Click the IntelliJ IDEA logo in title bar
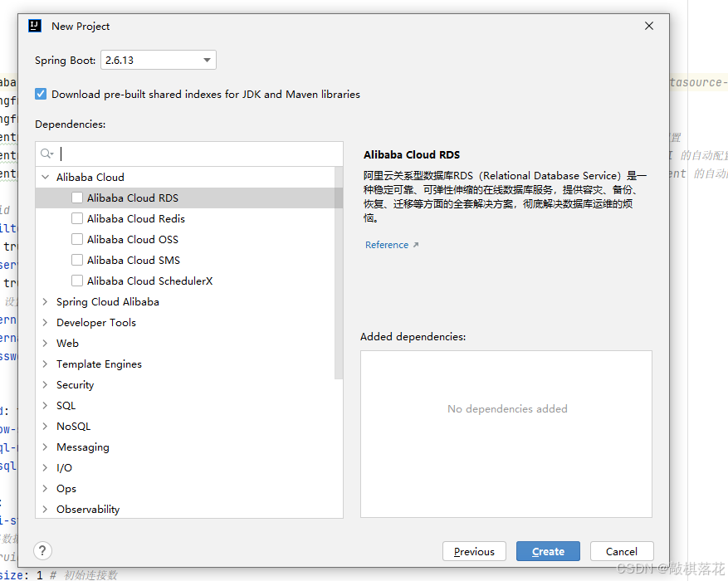This screenshot has width=728, height=581. [x=34, y=26]
